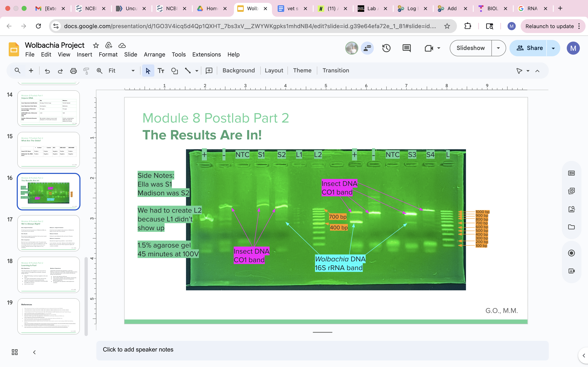Expand the Slideshow options dropdown arrow
Viewport: 588px width, 367px height.
tap(498, 48)
